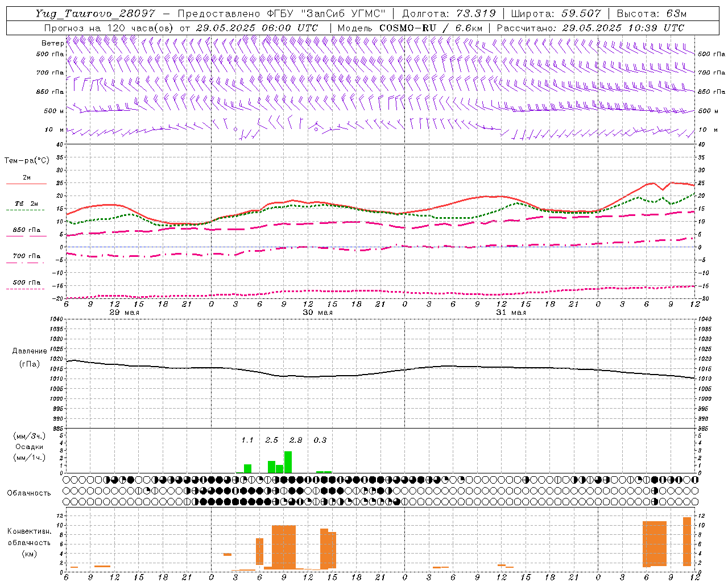
Task: Click the precipitation value 2.5
Action: point(272,440)
